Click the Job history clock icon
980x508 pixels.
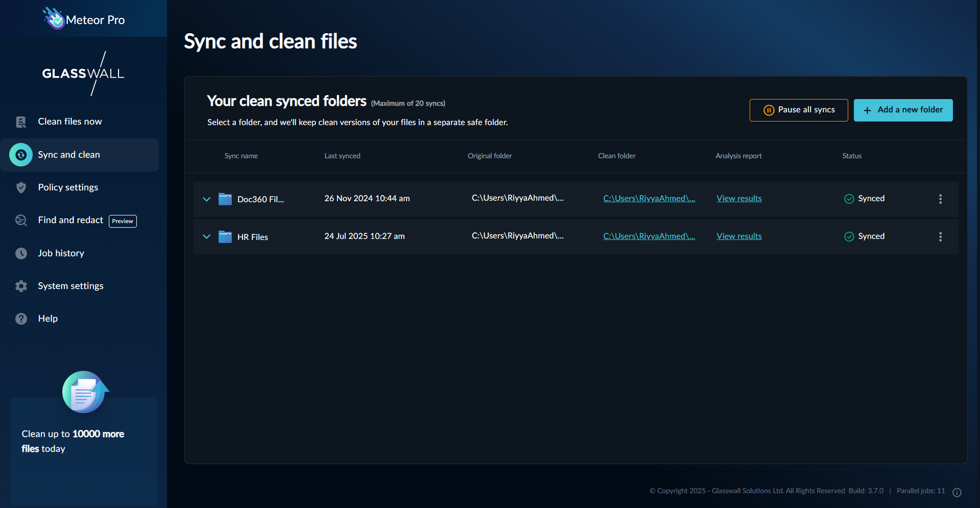click(21, 253)
